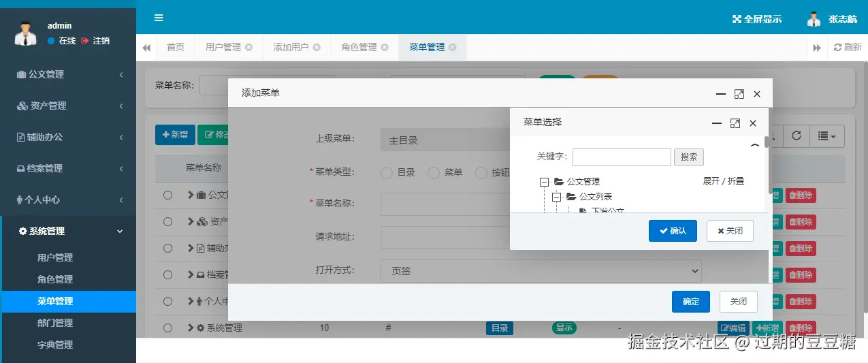Click the 全屏显示 fullscreen icon
The height and width of the screenshot is (363, 868).
point(736,19)
